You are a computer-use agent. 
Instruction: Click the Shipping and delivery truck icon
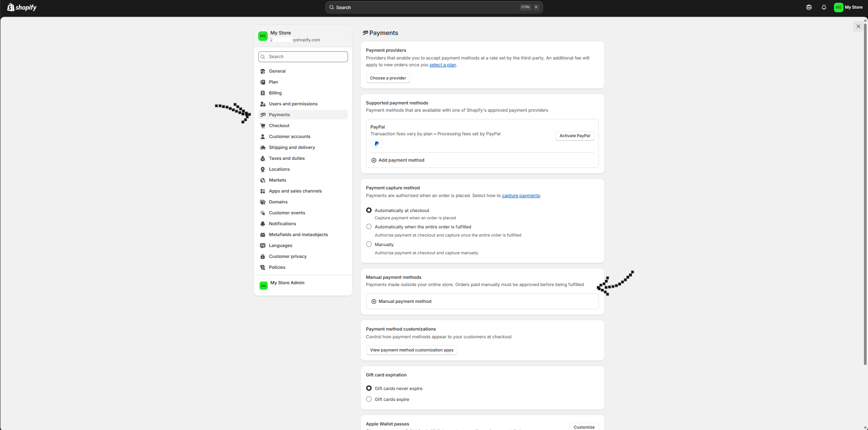(263, 148)
